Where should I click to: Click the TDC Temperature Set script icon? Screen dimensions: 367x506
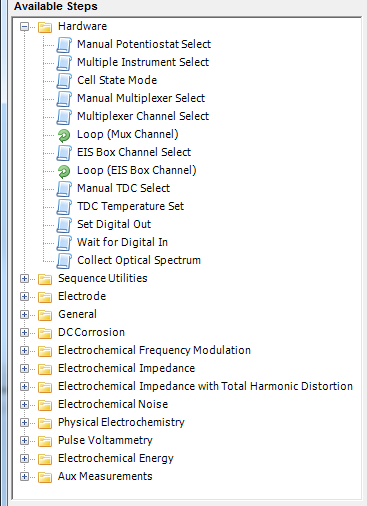pyautogui.click(x=64, y=207)
